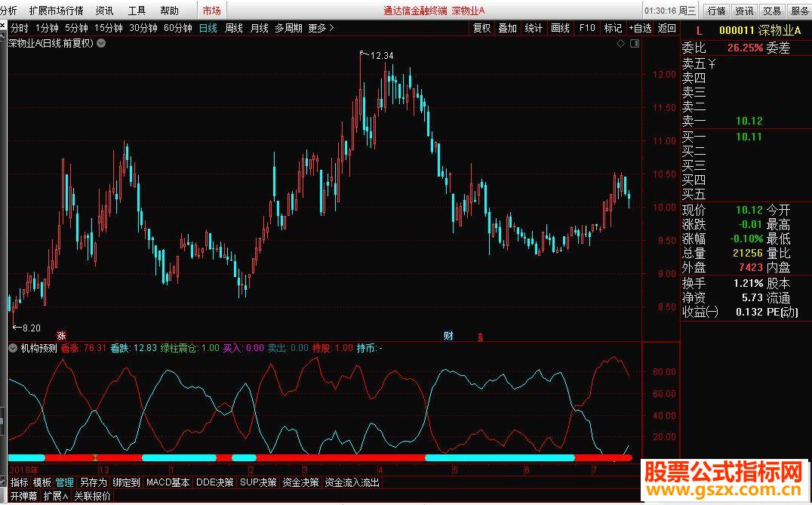Switch to 分时 intraday chart

click(x=19, y=28)
